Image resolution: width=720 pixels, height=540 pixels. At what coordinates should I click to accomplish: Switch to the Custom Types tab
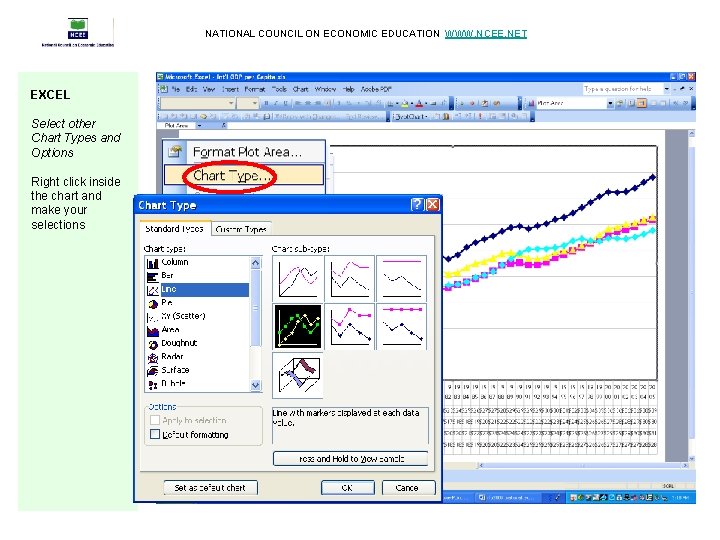(241, 229)
